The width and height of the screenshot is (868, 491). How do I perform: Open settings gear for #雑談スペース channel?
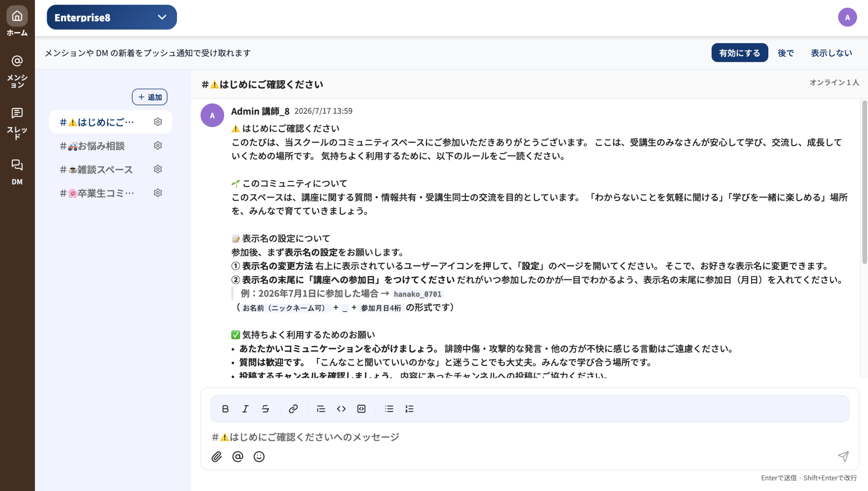[x=158, y=169]
